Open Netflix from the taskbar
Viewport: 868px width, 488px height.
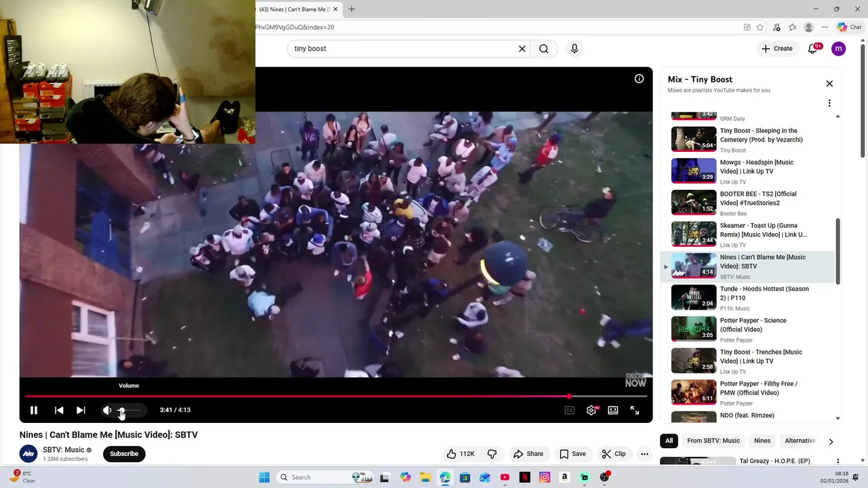[524, 477]
